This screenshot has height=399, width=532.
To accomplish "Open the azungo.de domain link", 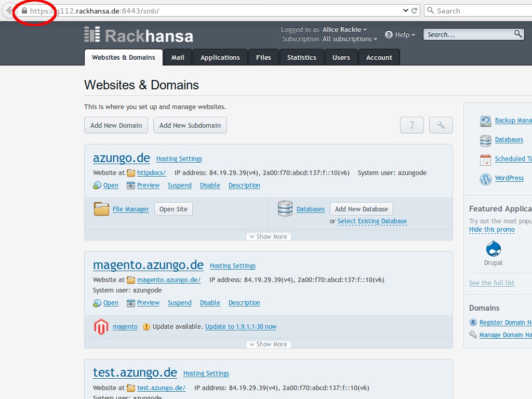I will pos(122,158).
